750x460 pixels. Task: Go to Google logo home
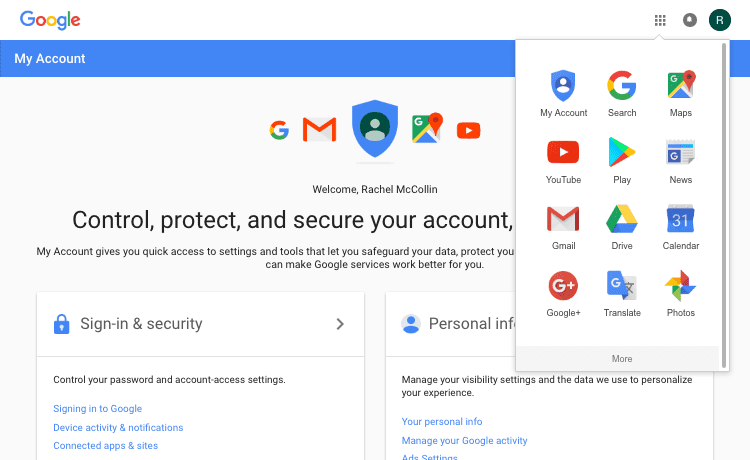click(x=50, y=20)
